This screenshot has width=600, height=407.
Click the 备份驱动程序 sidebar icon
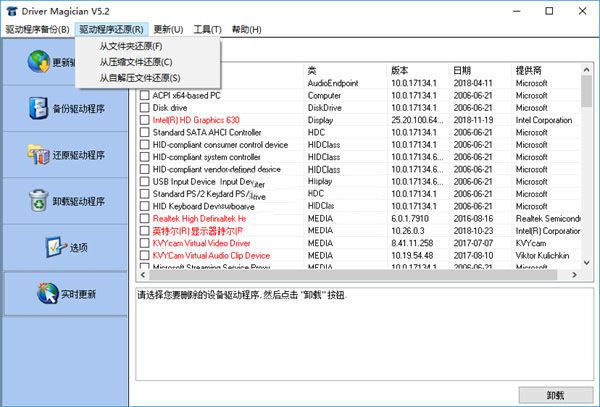38,108
